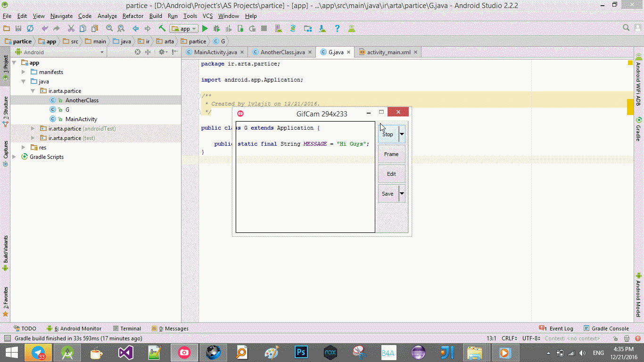This screenshot has height=362, width=644.
Task: Click the Cut scissors icon
Action: pyautogui.click(x=71, y=29)
